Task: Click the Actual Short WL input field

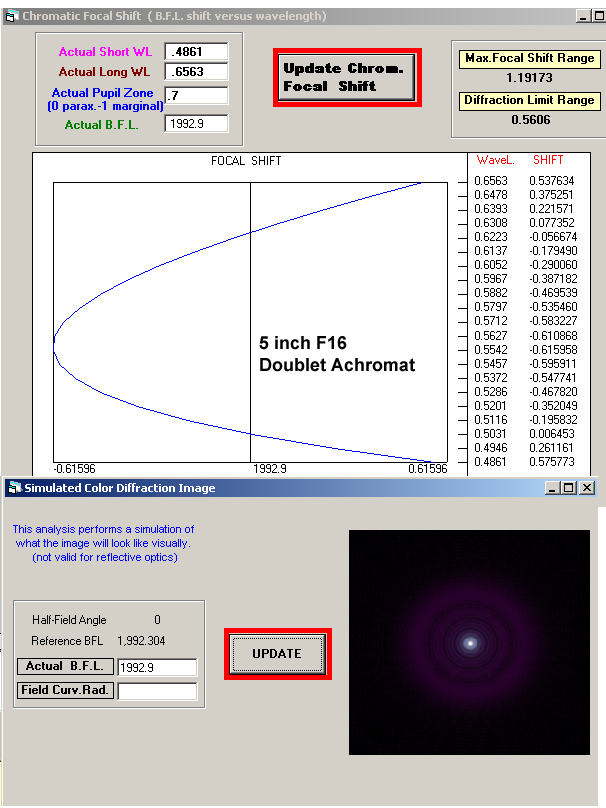Action: [196, 52]
